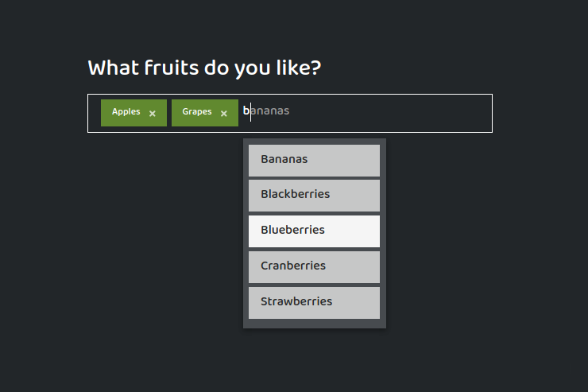Select Bananas from the suggestion list
Image resolution: width=588 pixels, height=392 pixels.
(x=314, y=160)
